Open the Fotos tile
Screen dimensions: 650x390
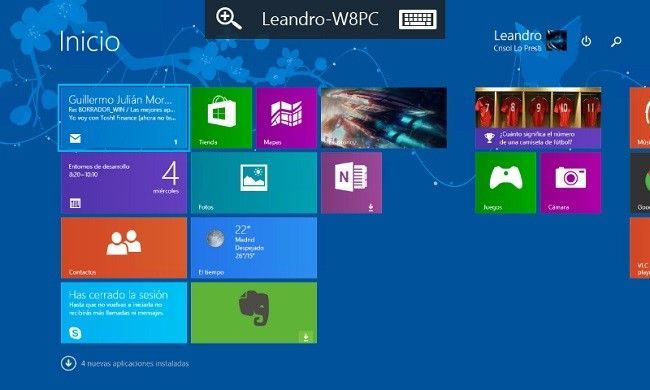pos(254,183)
